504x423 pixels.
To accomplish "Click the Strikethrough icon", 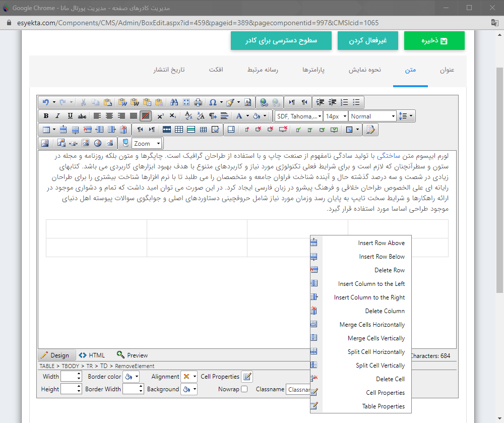I will 82,115.
